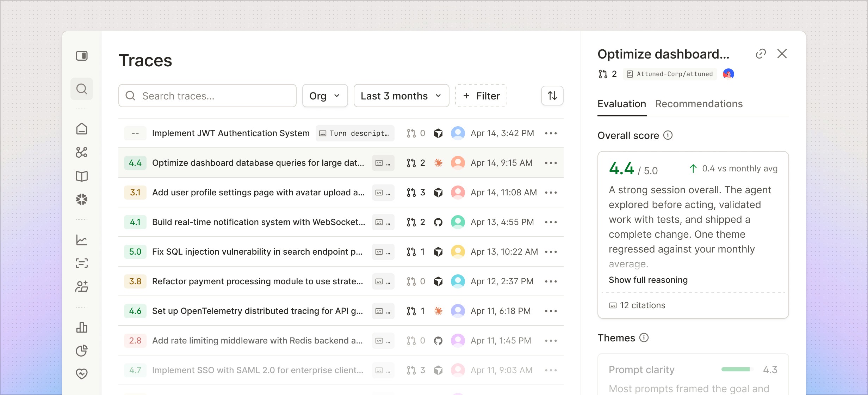Open the bar chart icon in sidebar
This screenshot has height=395, width=868.
(x=82, y=327)
